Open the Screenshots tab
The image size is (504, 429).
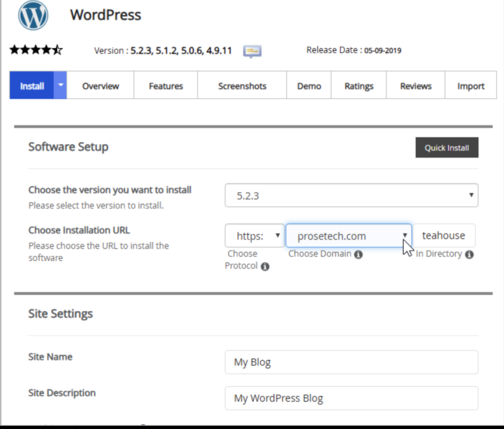[x=242, y=86]
